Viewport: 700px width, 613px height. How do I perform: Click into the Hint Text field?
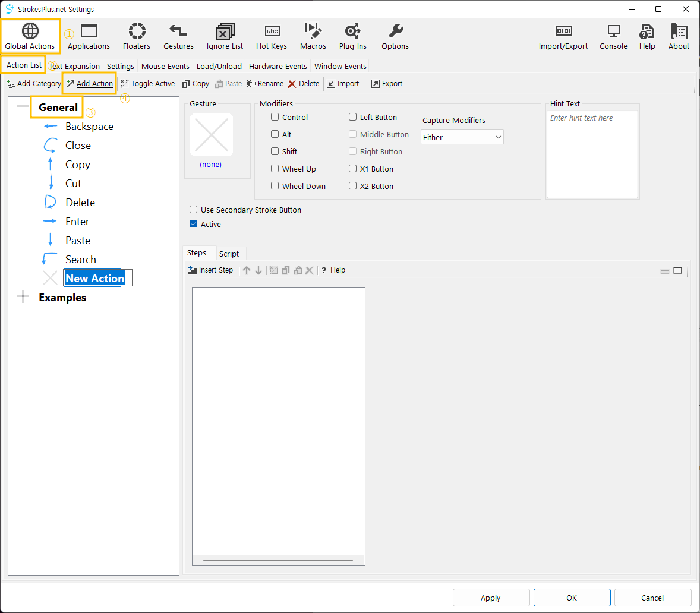pos(592,154)
